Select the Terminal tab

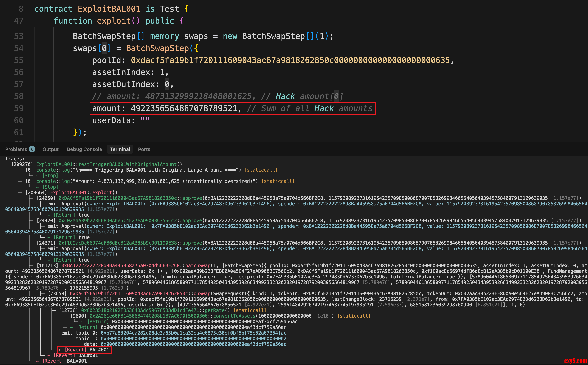[x=120, y=149]
